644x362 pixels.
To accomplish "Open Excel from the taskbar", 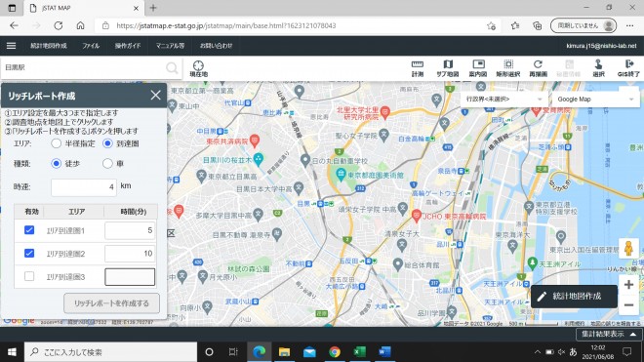I will tap(360, 351).
